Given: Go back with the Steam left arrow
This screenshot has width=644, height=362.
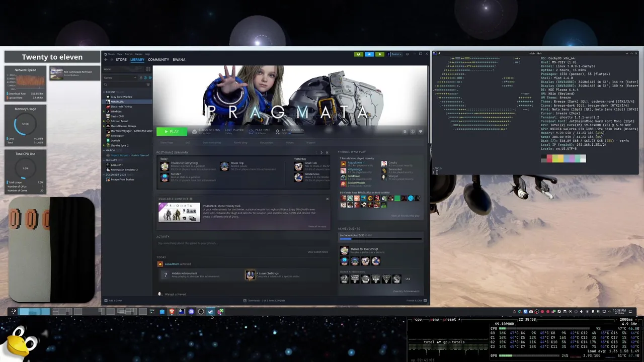Looking at the screenshot, I should point(106,59).
